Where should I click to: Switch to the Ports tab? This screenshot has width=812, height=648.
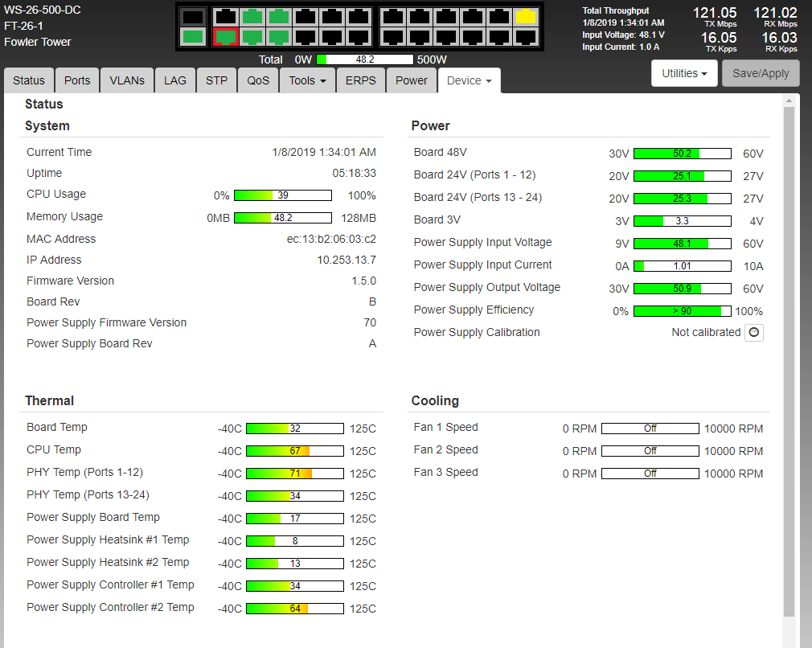pyautogui.click(x=77, y=80)
